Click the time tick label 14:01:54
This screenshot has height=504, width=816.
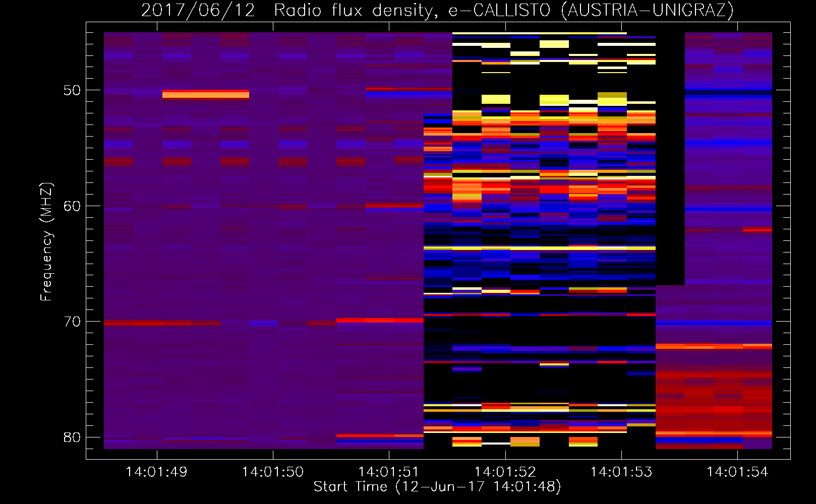point(737,472)
